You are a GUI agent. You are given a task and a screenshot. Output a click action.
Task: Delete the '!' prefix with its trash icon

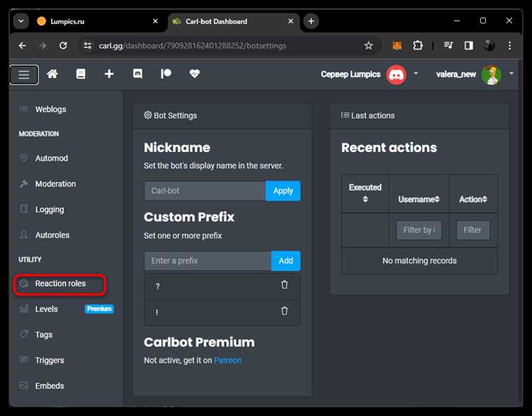point(284,311)
